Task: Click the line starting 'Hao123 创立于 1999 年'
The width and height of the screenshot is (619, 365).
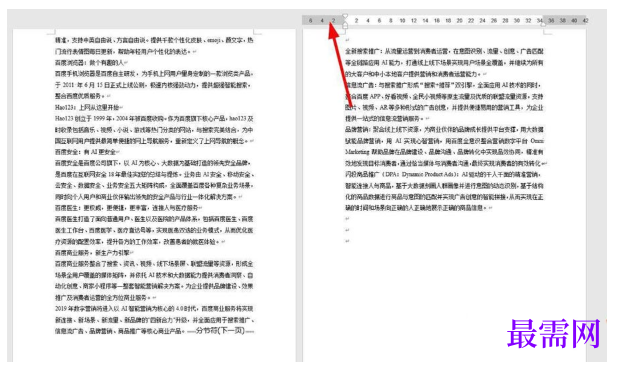Action: pos(154,118)
